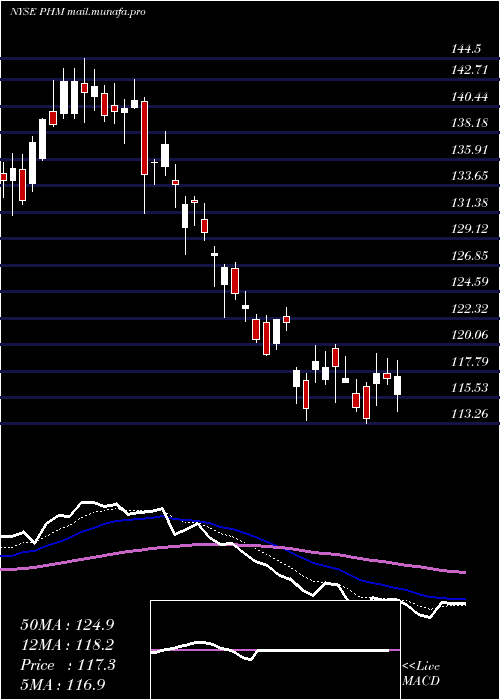Click the 50MA : 124.9 value
Image resolution: width=500 pixels, height=700 pixels.
[67, 625]
